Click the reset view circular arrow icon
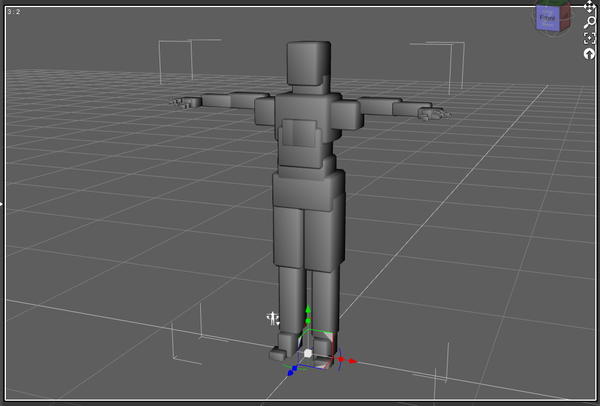 pyautogui.click(x=590, y=54)
